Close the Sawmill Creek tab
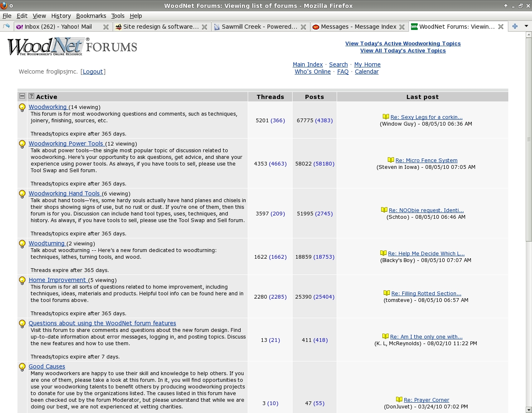This screenshot has width=532, height=413. (x=303, y=27)
